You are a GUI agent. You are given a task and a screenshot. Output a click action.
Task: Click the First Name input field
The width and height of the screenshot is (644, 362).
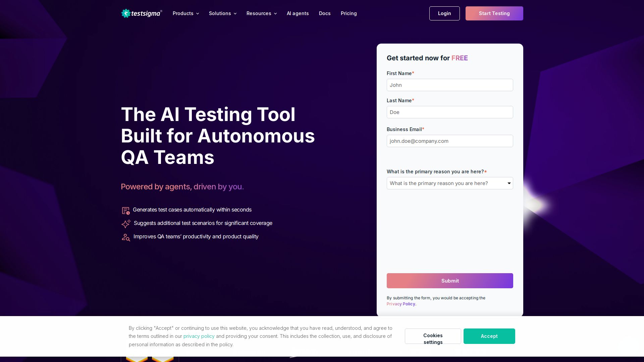click(450, 85)
